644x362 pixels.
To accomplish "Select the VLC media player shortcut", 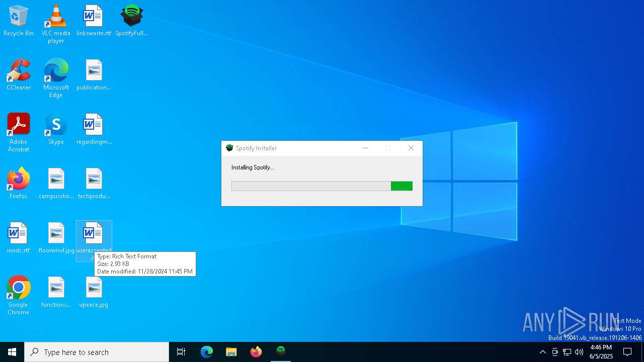I will 56,24.
